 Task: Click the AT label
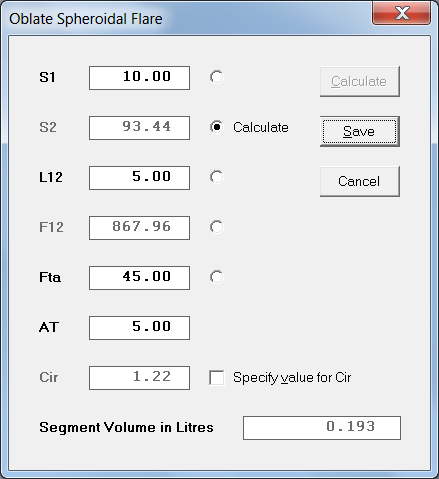coord(49,327)
